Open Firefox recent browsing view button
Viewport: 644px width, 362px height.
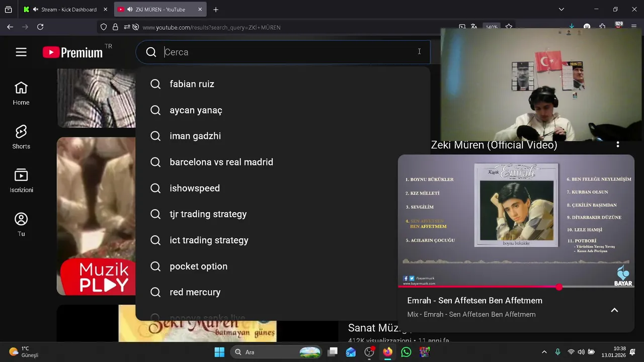[9, 10]
